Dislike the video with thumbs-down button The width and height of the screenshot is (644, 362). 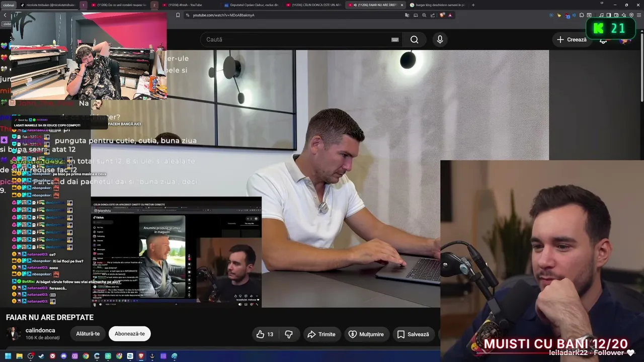pyautogui.click(x=289, y=334)
